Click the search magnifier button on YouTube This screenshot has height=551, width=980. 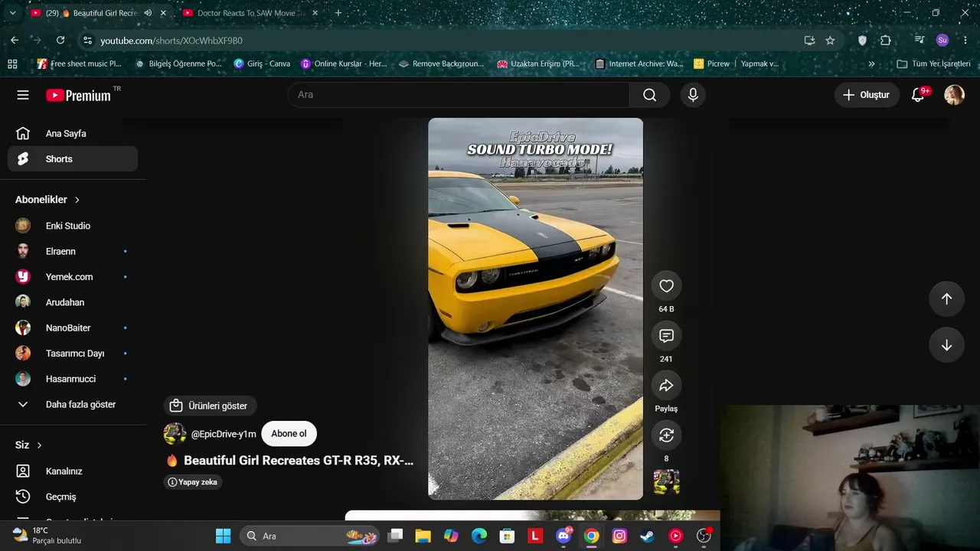tap(650, 95)
